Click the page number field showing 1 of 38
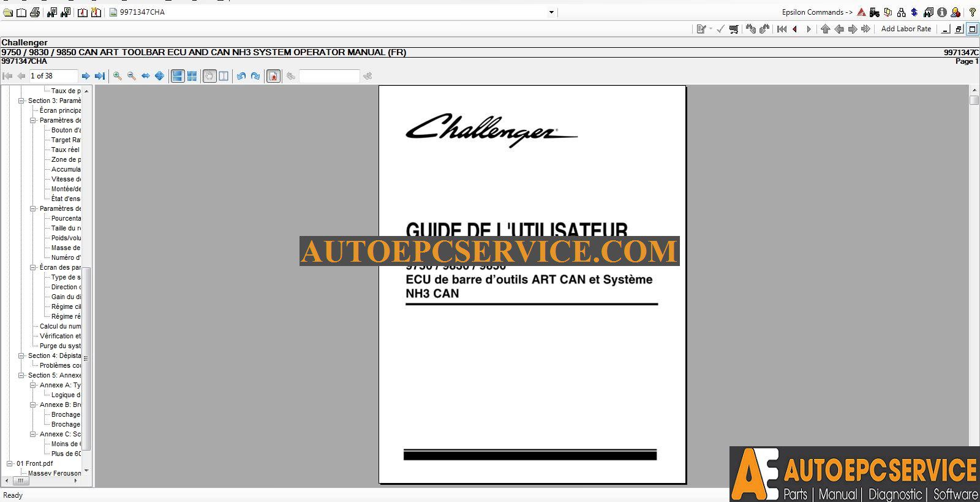Screen dimensions: 980x502 pos(53,76)
